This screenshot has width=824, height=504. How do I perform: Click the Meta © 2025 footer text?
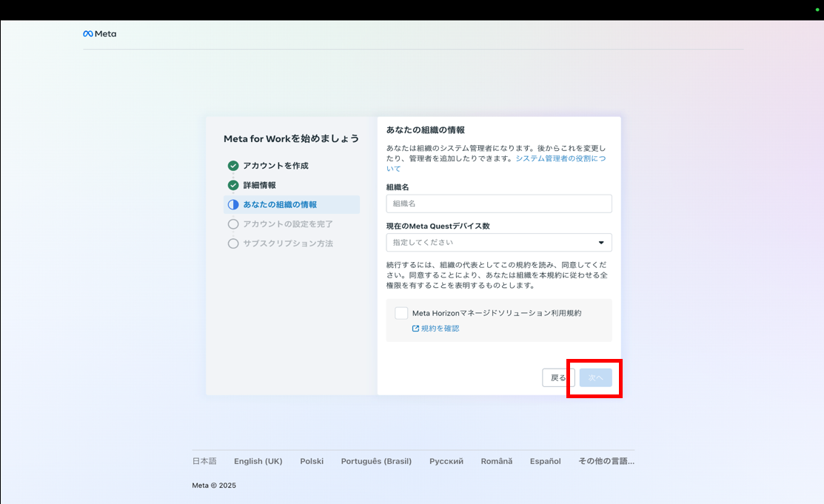(214, 485)
